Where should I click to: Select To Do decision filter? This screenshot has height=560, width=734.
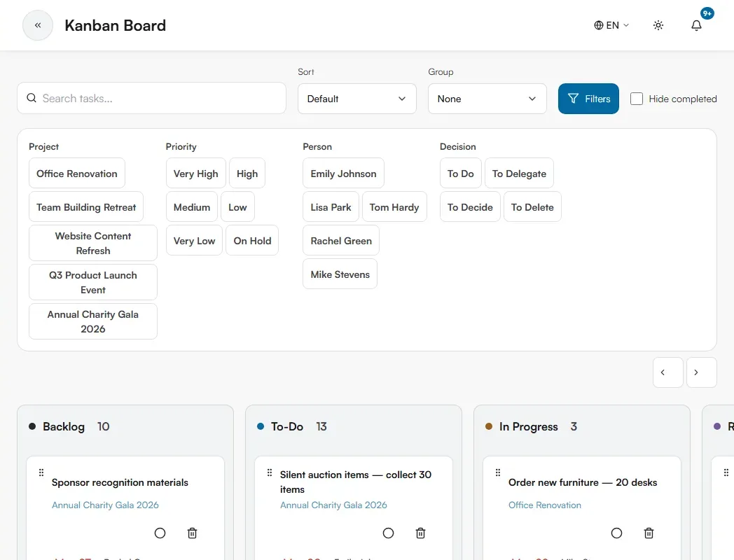coord(461,174)
